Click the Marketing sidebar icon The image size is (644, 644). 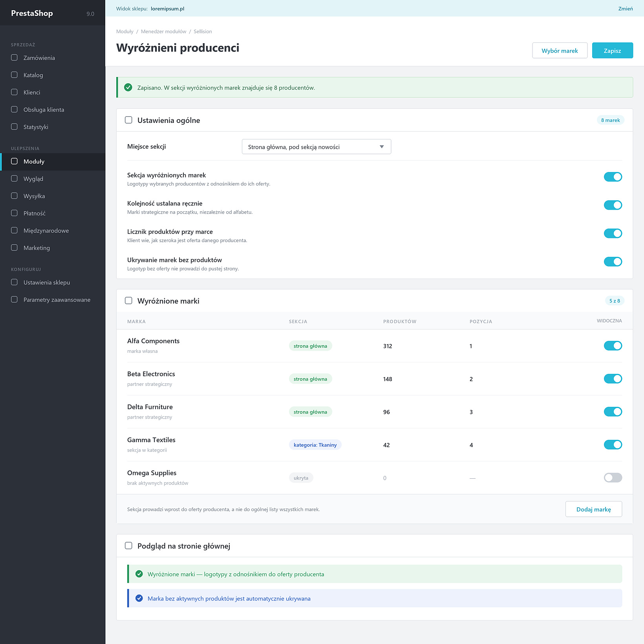15,248
